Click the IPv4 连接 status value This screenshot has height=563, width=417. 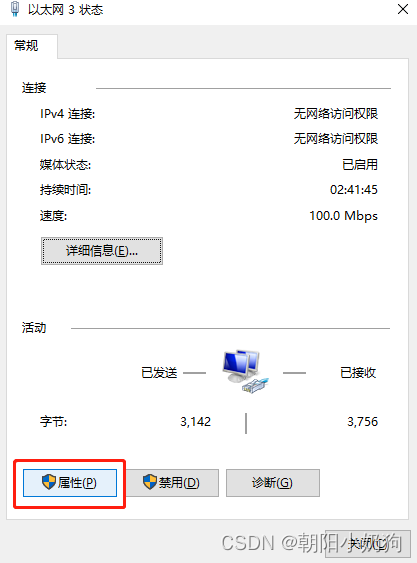(336, 114)
